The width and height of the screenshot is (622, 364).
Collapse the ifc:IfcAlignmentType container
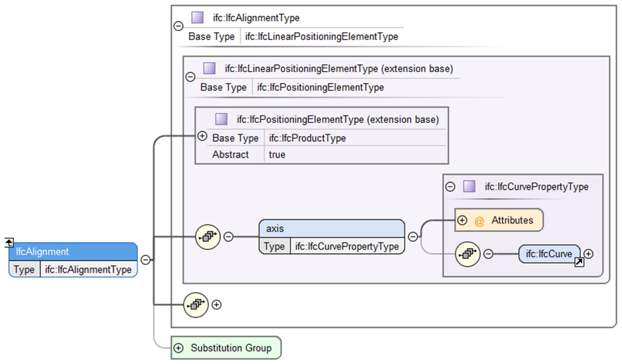tap(178, 26)
